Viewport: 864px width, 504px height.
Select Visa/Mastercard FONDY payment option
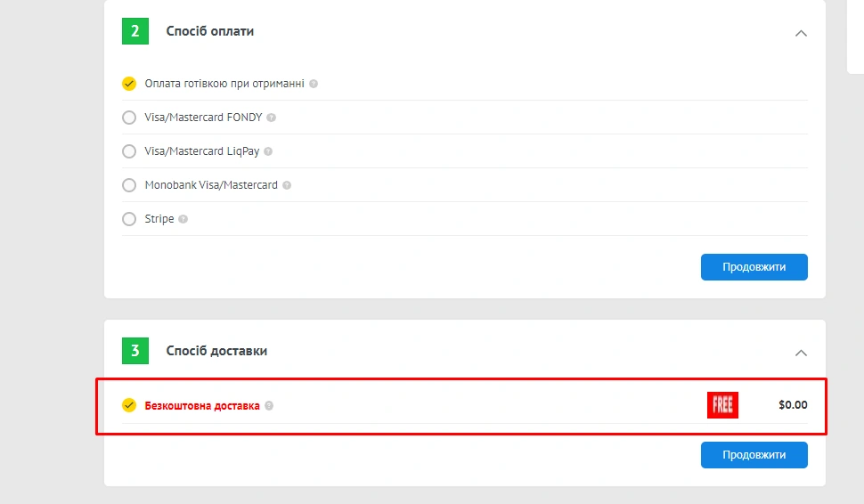pos(129,118)
